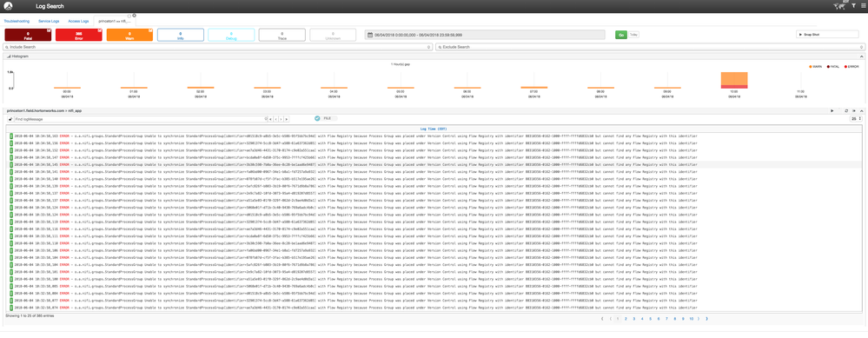The height and width of the screenshot is (338, 868).
Task: Toggle the Info log level filter
Action: point(181,35)
